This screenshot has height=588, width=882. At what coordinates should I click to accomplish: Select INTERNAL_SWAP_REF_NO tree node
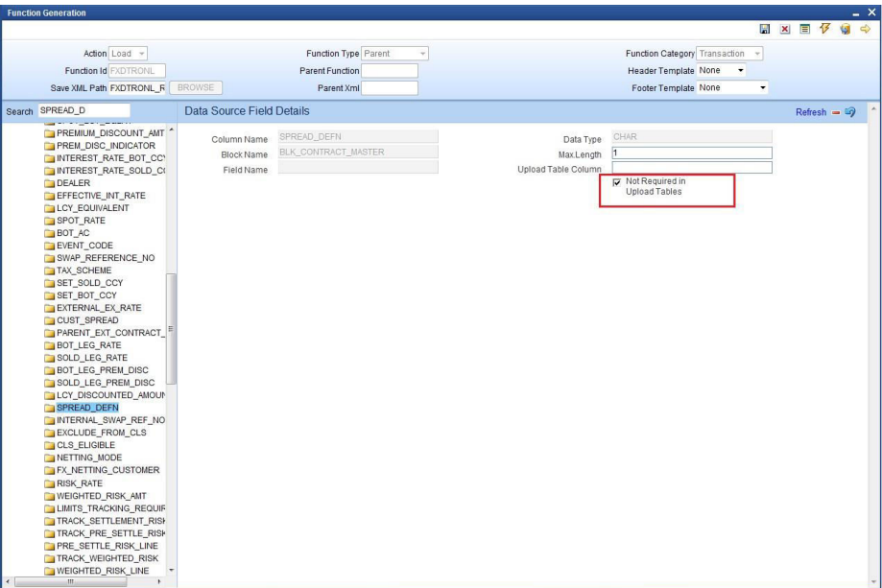110,420
